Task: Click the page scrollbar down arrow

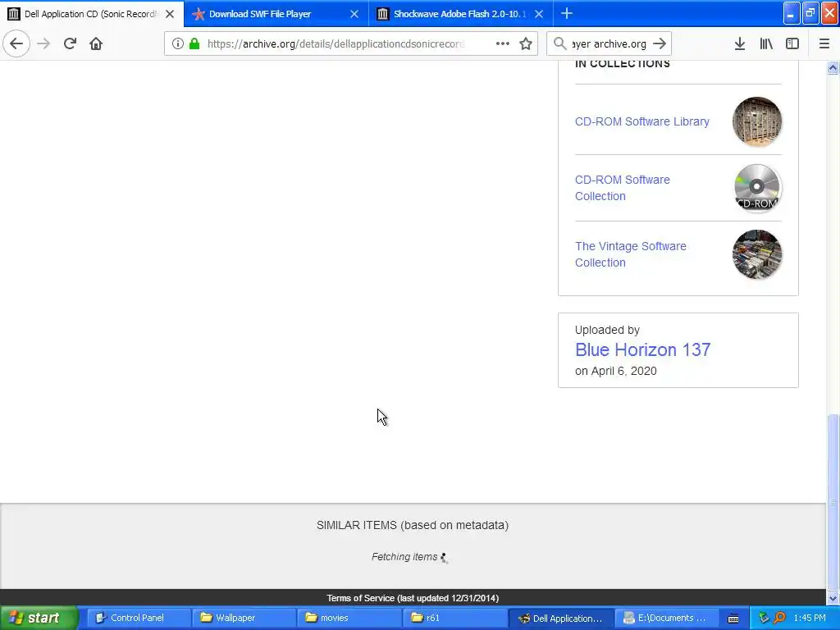Action: (x=833, y=598)
